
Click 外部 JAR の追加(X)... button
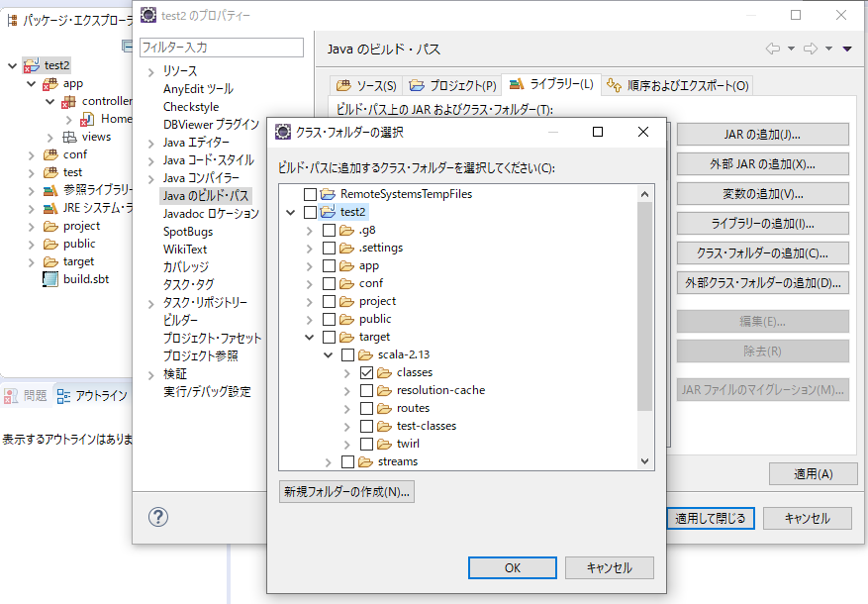[x=763, y=164]
